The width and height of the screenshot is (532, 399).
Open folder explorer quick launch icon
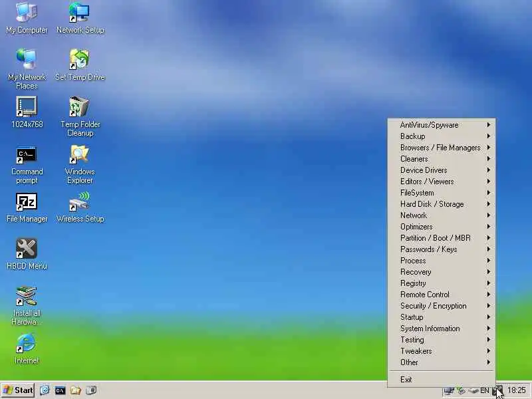point(75,390)
